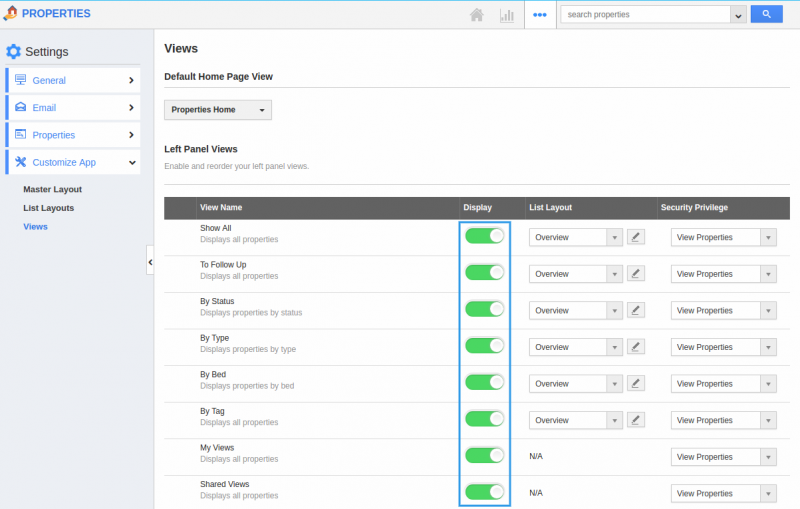This screenshot has height=509, width=800.
Task: Click the Display column header
Action: pos(478,208)
